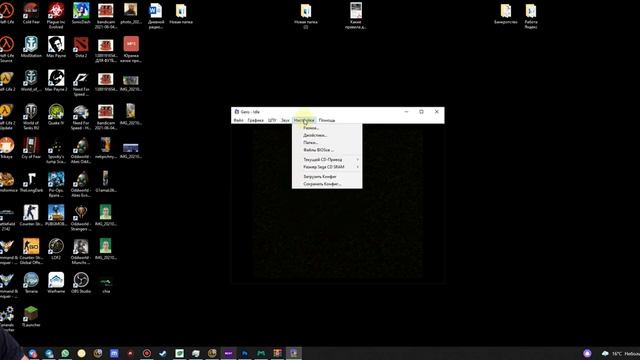This screenshot has height=360, width=640.
Task: Open WhatsApp from the taskbar
Action: (x=65, y=353)
